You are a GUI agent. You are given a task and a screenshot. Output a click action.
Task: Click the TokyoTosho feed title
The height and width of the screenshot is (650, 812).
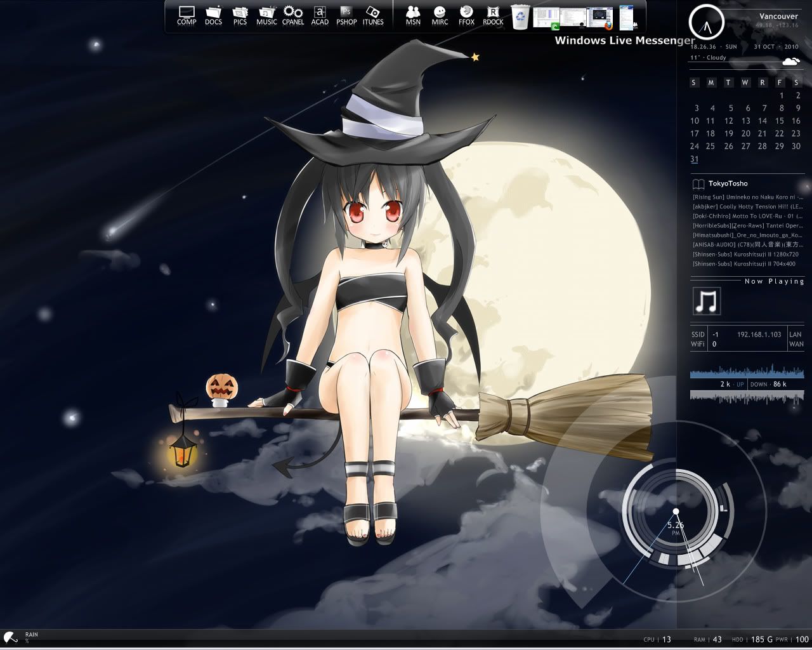coord(728,183)
